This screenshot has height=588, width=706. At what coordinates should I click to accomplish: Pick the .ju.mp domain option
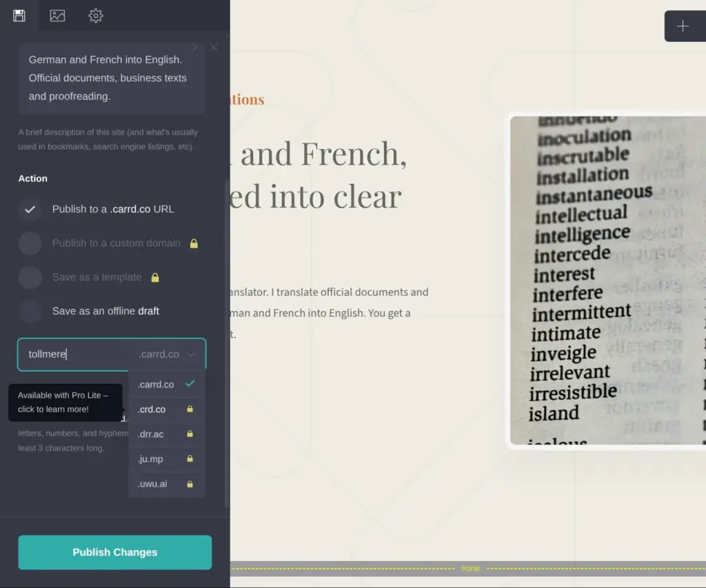click(x=167, y=459)
